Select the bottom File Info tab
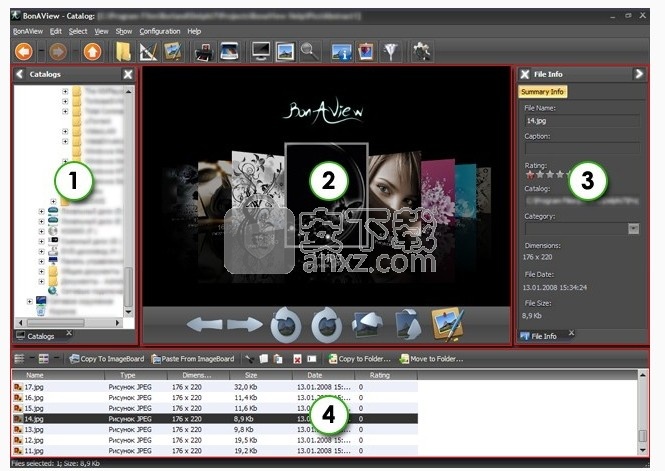The height and width of the screenshot is (471, 665). (x=543, y=336)
